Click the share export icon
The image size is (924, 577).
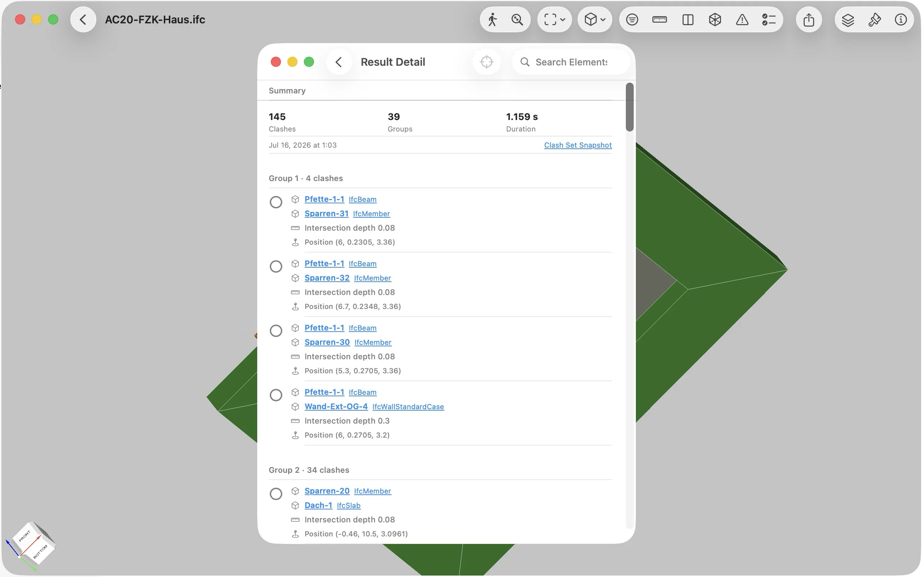[809, 19]
